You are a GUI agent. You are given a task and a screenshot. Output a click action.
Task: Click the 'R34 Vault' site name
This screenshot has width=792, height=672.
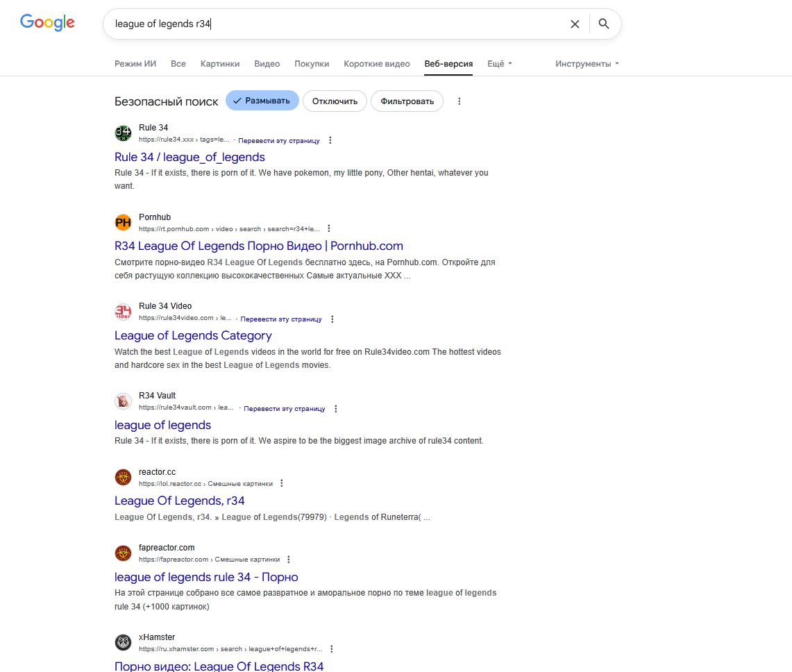[x=157, y=396]
